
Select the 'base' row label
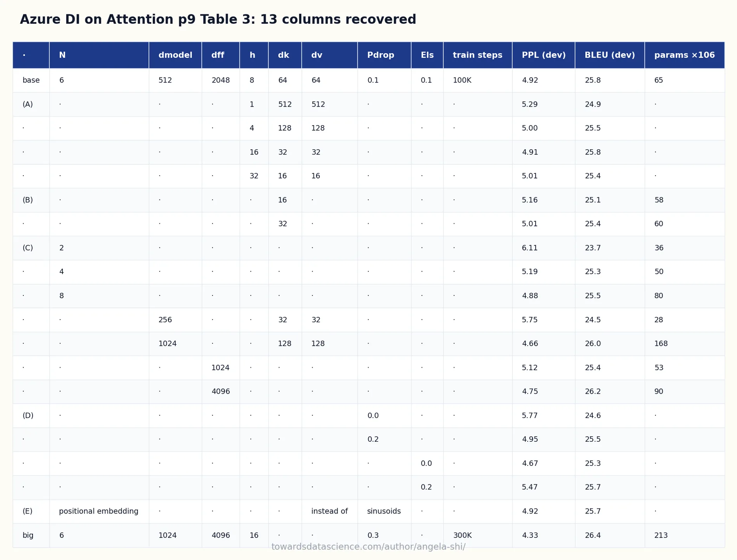(31, 80)
